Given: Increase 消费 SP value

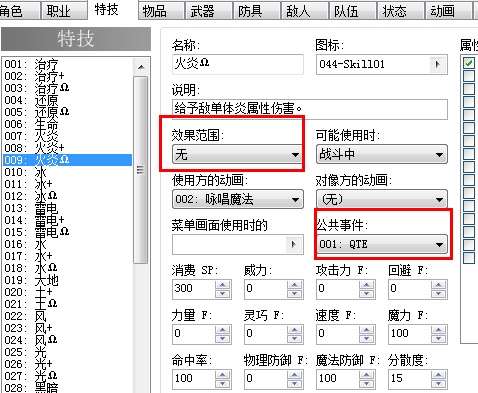Looking at the screenshot, I should (222, 285).
